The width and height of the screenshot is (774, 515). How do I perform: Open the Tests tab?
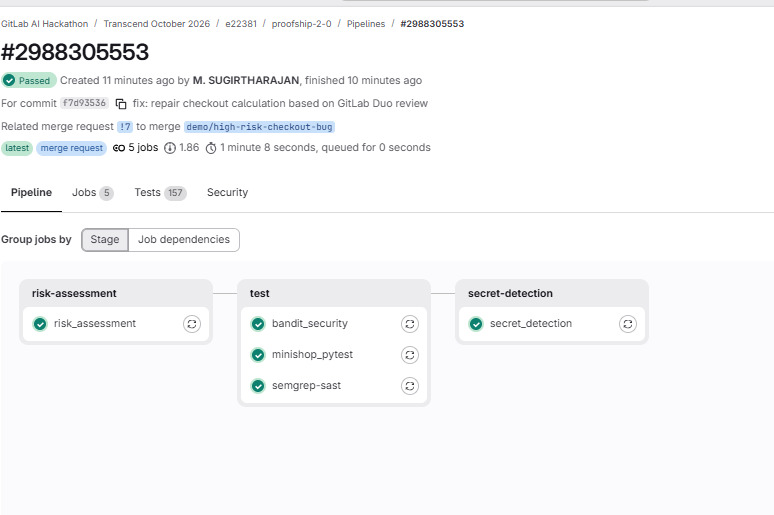(160, 193)
